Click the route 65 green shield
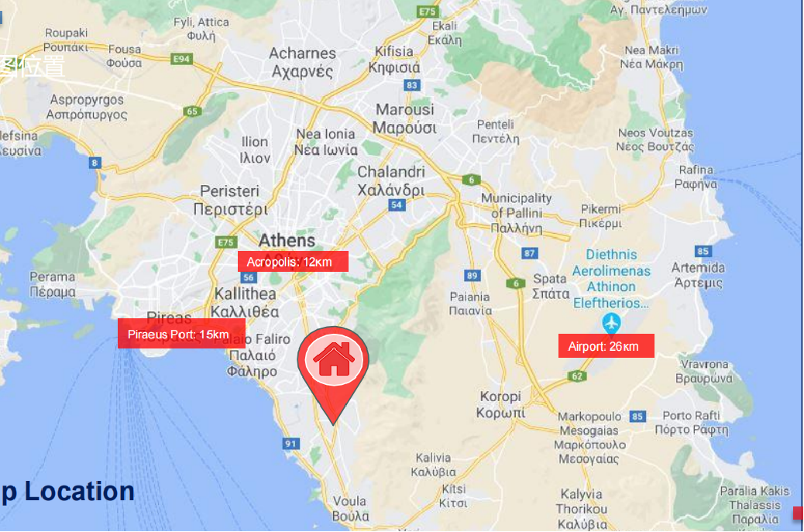This screenshot has height=532, width=804. (x=192, y=112)
